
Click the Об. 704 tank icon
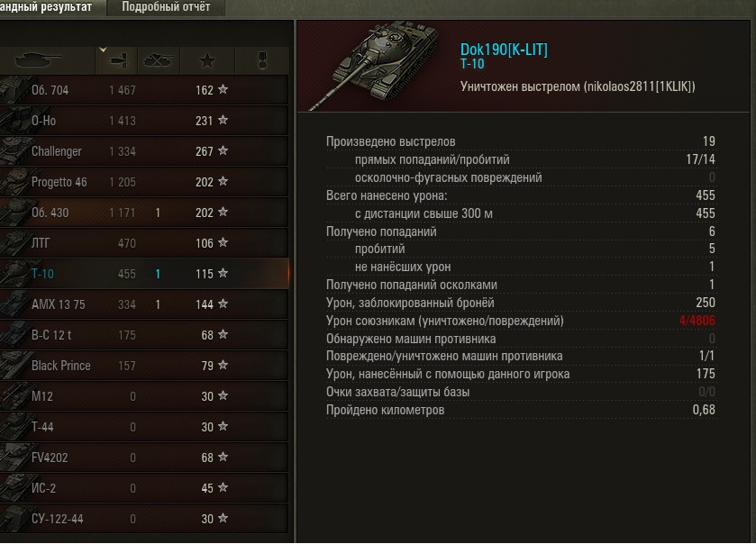14,90
